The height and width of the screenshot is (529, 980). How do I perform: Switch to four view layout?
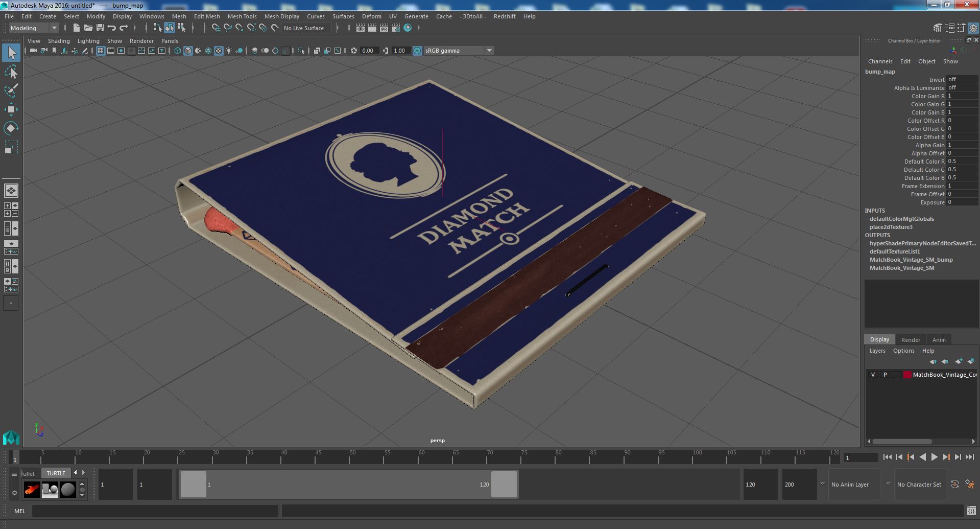(x=11, y=210)
